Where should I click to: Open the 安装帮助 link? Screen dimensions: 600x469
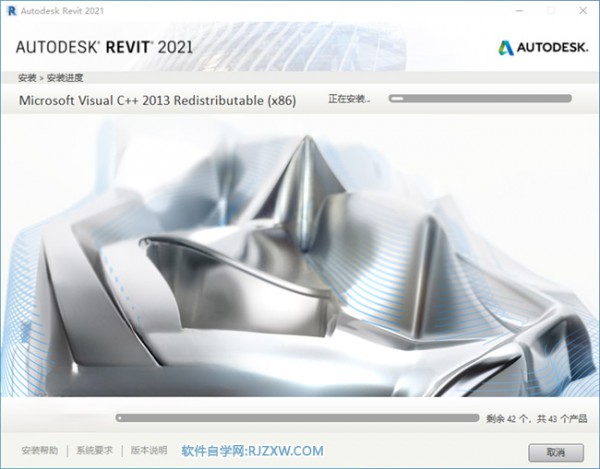pyautogui.click(x=40, y=450)
